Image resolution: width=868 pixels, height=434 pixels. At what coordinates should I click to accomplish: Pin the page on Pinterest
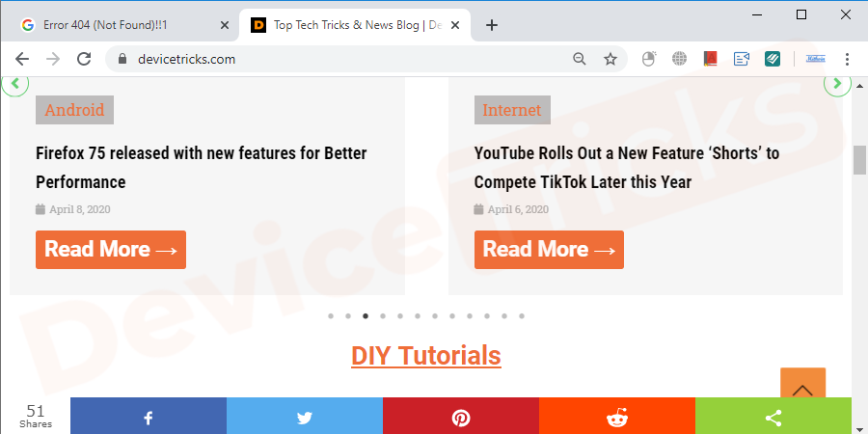[461, 418]
